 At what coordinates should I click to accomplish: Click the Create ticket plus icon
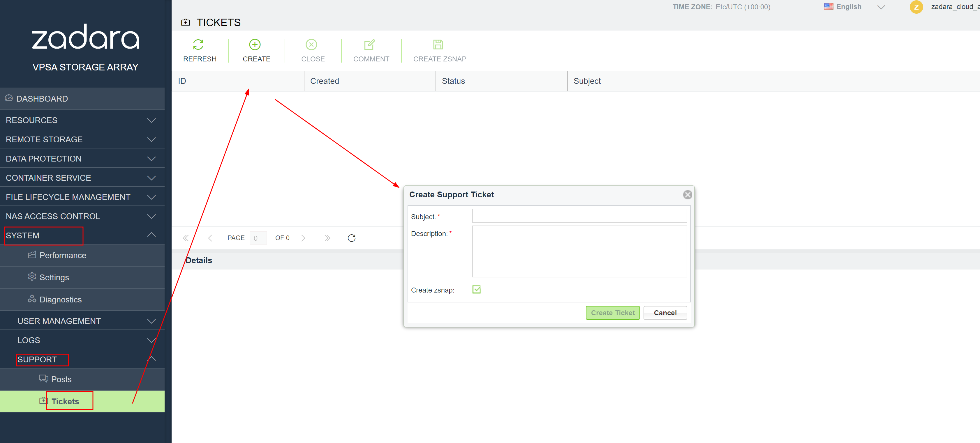tap(255, 45)
